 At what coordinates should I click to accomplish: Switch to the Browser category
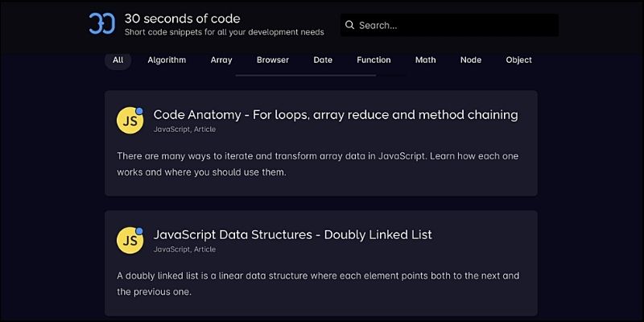[x=273, y=60]
